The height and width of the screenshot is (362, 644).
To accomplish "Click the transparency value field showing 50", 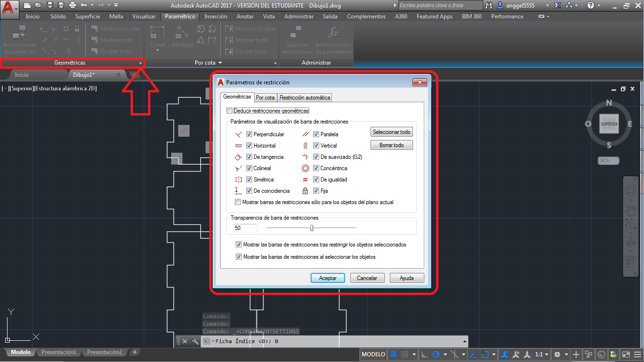I will pyautogui.click(x=245, y=228).
